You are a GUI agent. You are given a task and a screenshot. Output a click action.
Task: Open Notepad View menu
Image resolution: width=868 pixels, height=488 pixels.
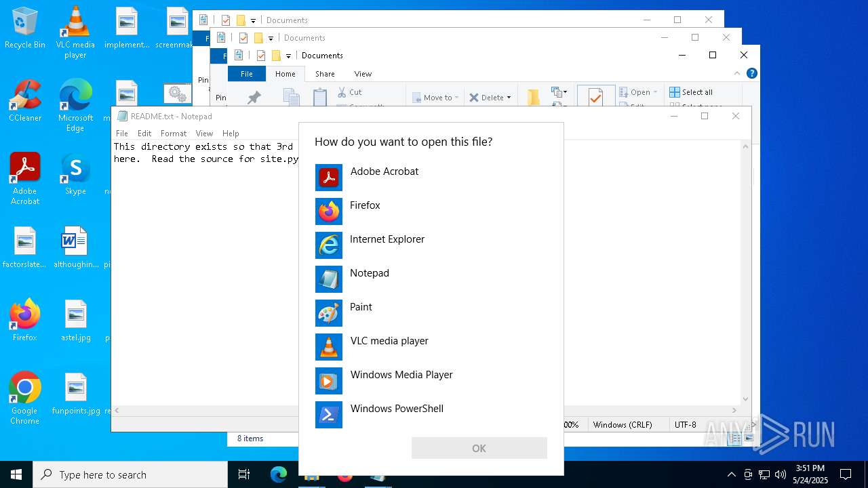click(x=204, y=134)
